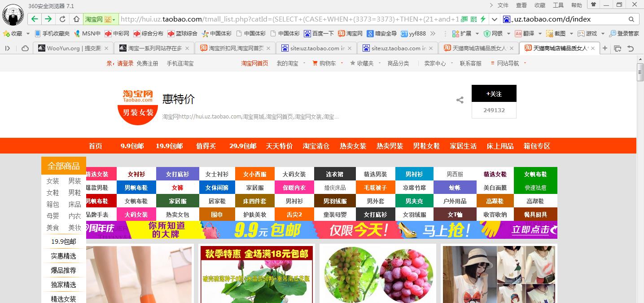Open the 工具 menu

pyautogui.click(x=558, y=5)
